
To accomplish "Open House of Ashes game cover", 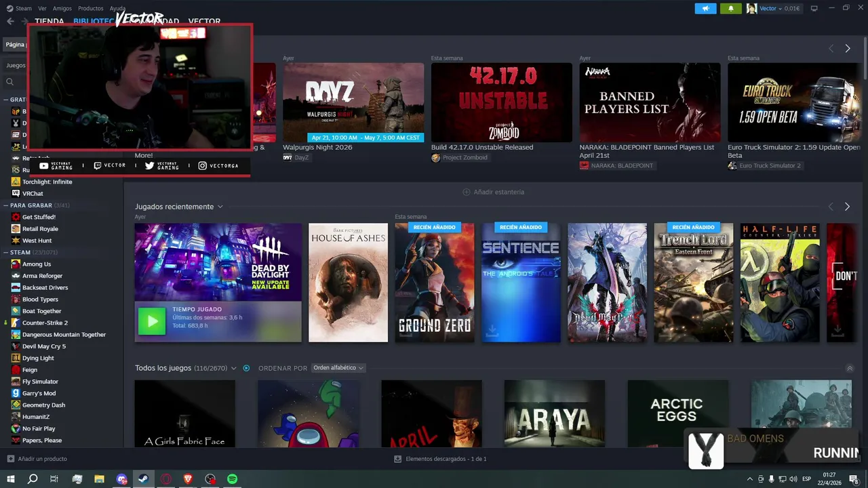I will [x=348, y=283].
